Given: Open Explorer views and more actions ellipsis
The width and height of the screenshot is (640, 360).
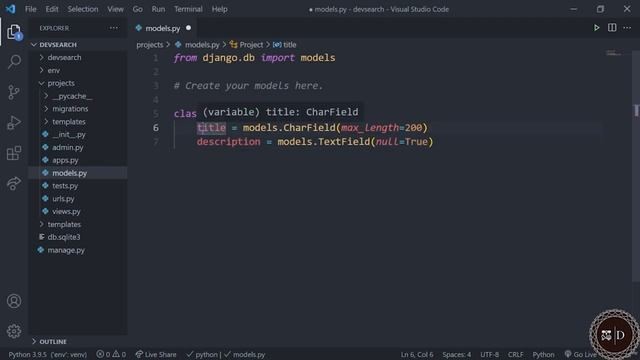Looking at the screenshot, I should (113, 28).
